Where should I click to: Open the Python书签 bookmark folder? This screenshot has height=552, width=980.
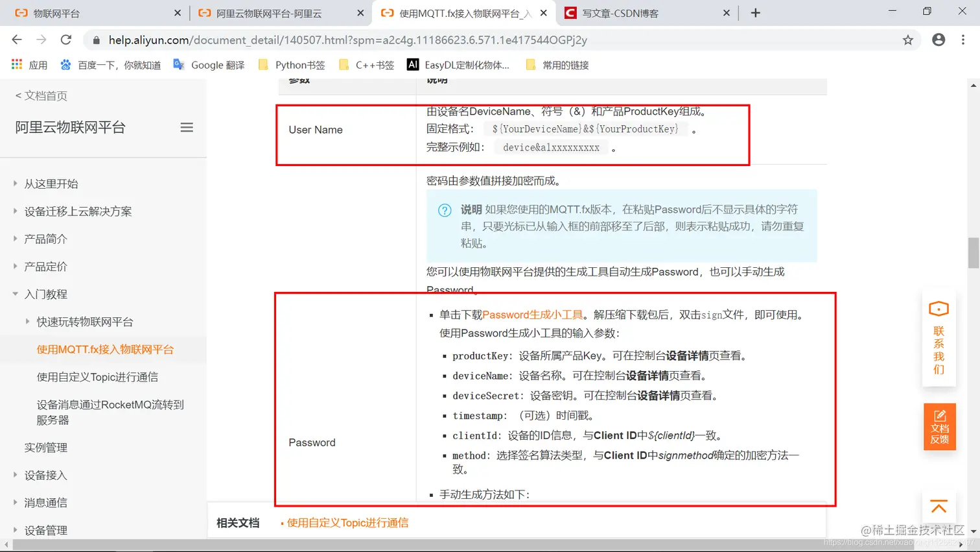pos(292,65)
